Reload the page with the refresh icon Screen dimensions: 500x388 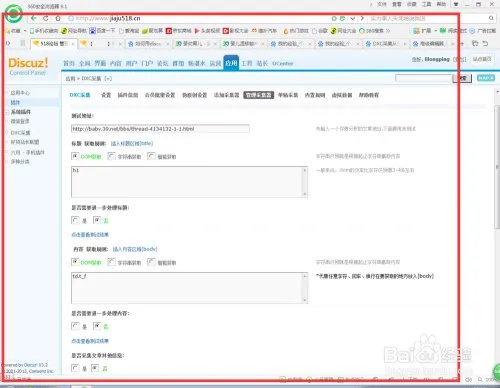pyautogui.click(x=46, y=18)
